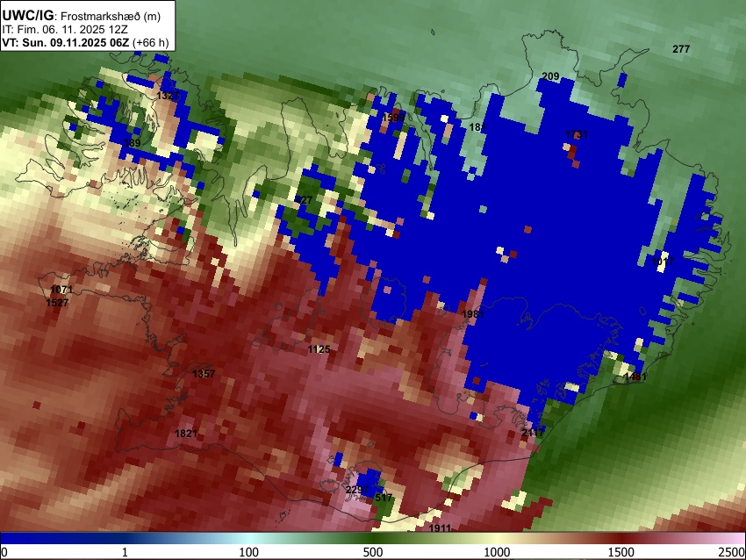746x560 pixels.
Task: Click the 'IT: Fim. 06. 11. 2025 12Z' line
Action: click(65, 30)
